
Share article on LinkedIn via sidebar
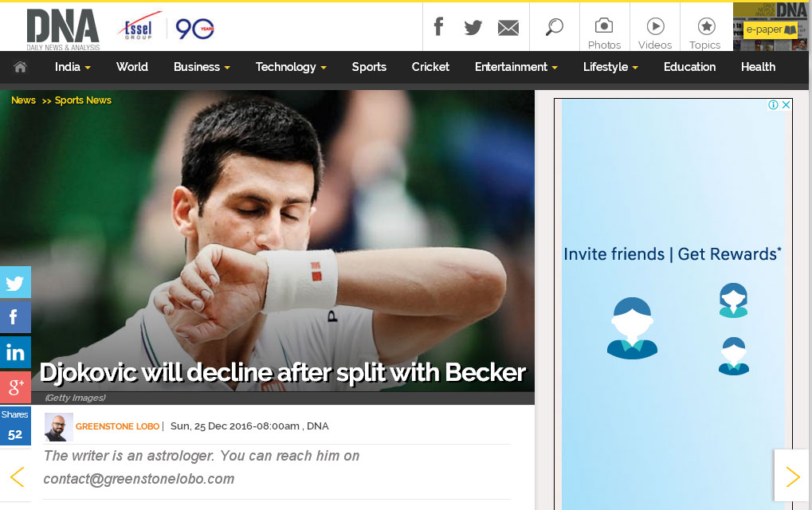[15, 352]
